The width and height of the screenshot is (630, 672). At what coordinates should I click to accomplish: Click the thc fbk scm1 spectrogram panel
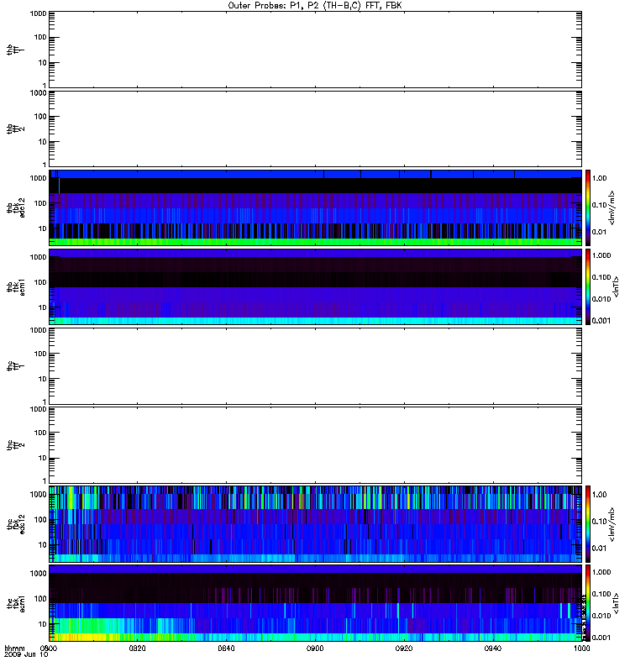coord(315,603)
